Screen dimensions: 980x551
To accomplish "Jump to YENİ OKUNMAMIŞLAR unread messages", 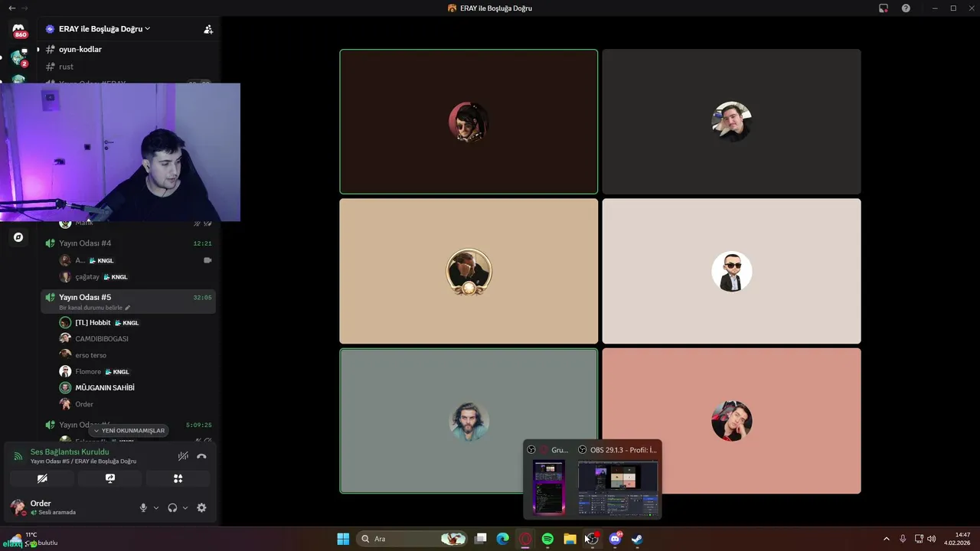I will 128,431.
